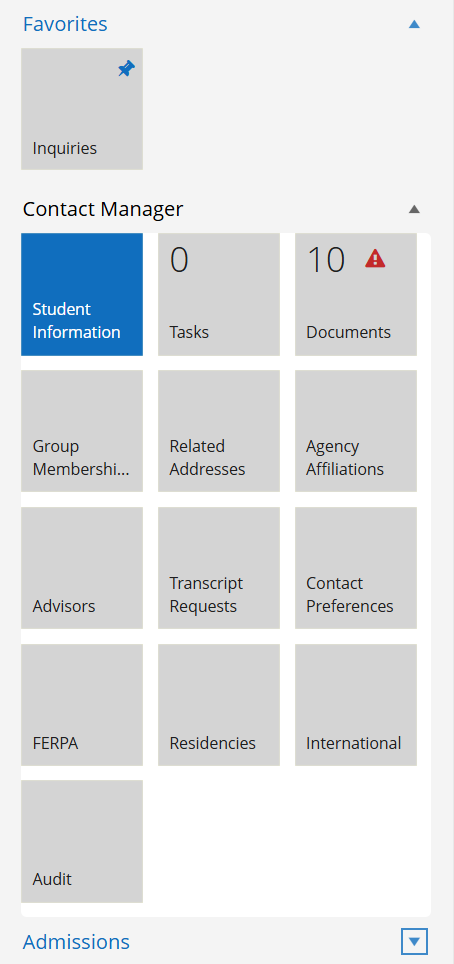Viewport: 454px width, 964px height.
Task: Click the red warning icon on Documents
Action: pyautogui.click(x=375, y=259)
